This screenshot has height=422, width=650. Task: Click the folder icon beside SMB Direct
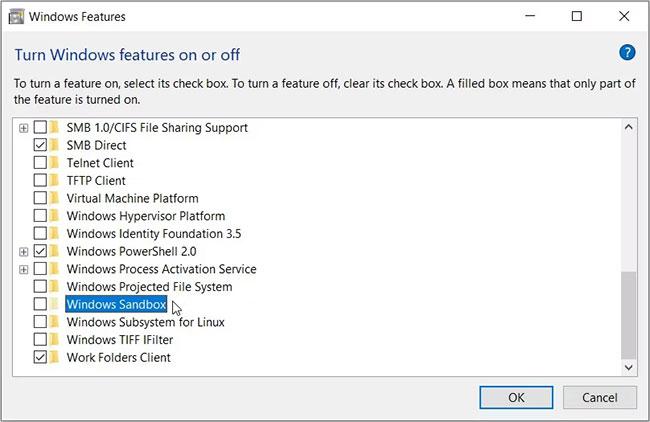point(56,145)
